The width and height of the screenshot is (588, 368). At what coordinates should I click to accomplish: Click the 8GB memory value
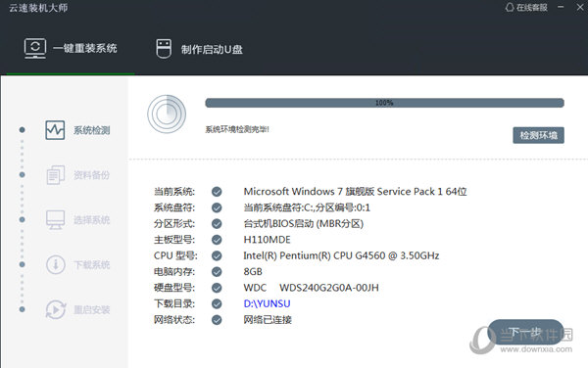click(x=253, y=272)
